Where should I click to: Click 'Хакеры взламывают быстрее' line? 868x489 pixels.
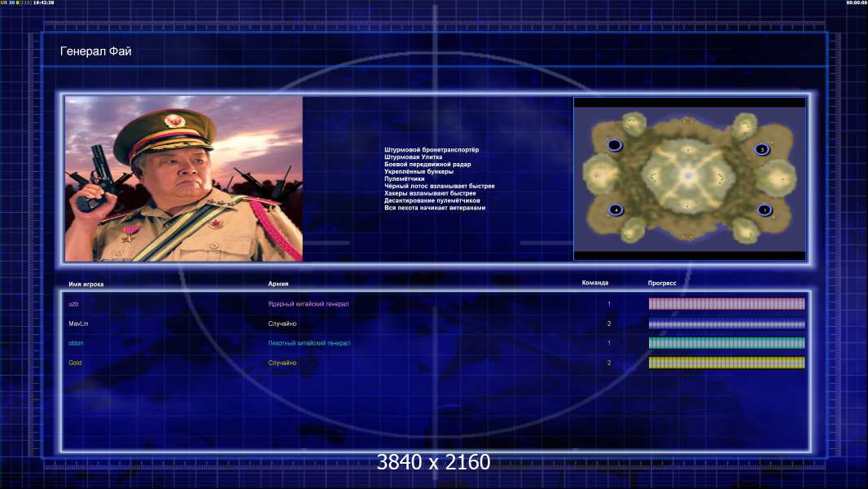tap(430, 193)
